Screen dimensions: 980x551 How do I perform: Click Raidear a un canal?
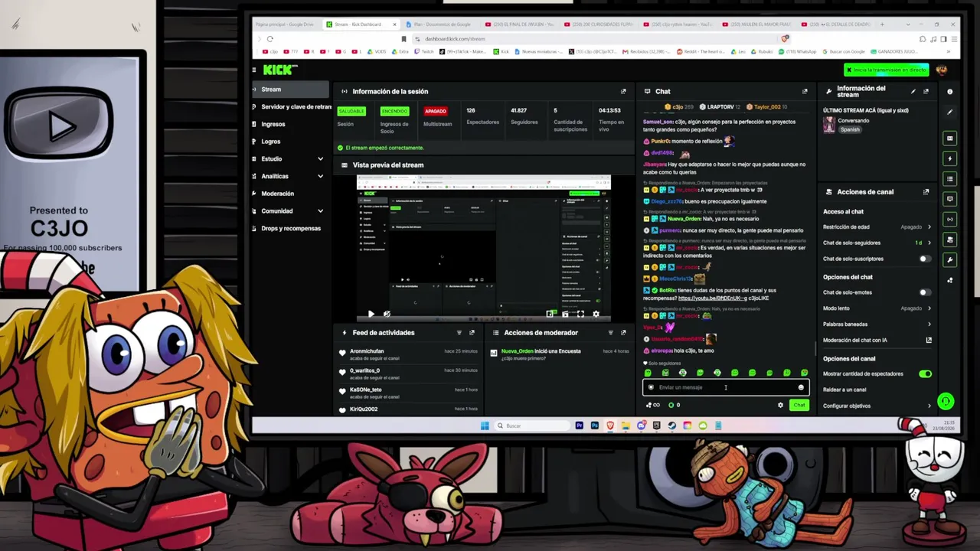click(845, 390)
